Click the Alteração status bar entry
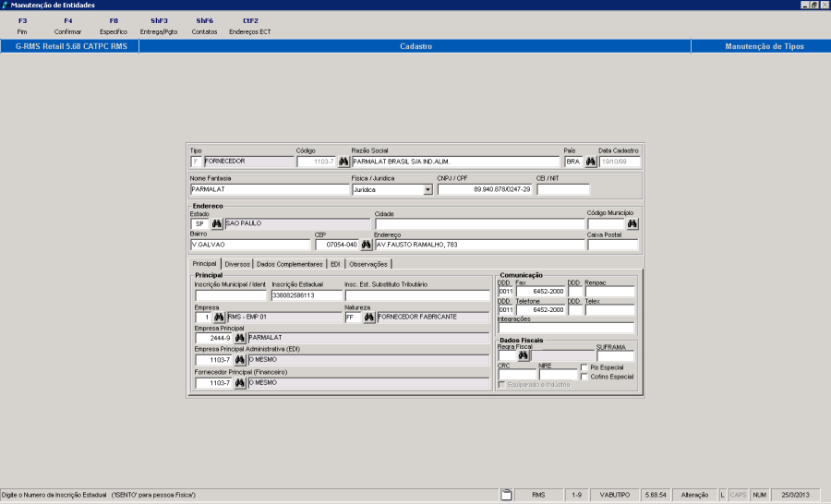Viewport: 831px width, 504px height. tap(694, 495)
